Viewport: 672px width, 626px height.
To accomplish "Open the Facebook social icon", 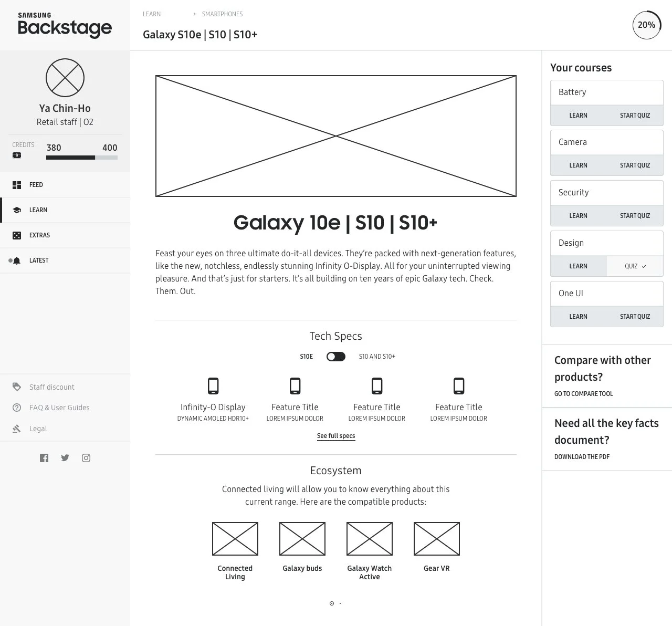I will [44, 458].
